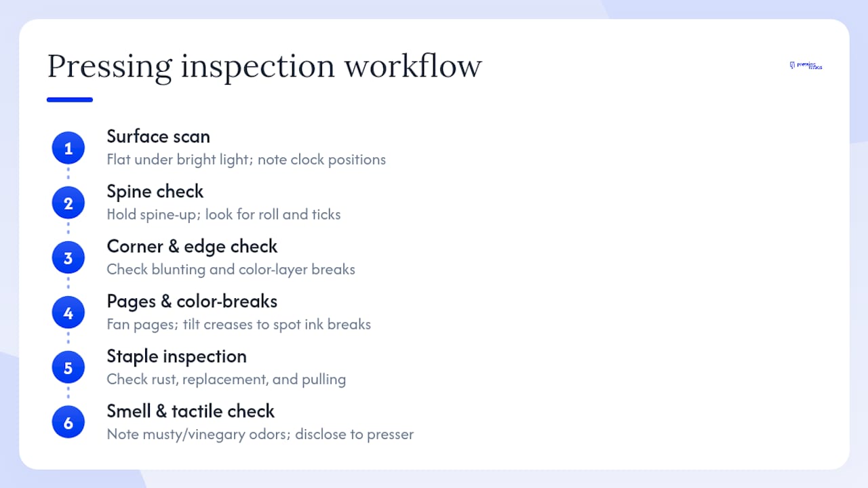This screenshot has height=488, width=868.
Task: Click the blue underline accent below title
Action: (x=69, y=100)
